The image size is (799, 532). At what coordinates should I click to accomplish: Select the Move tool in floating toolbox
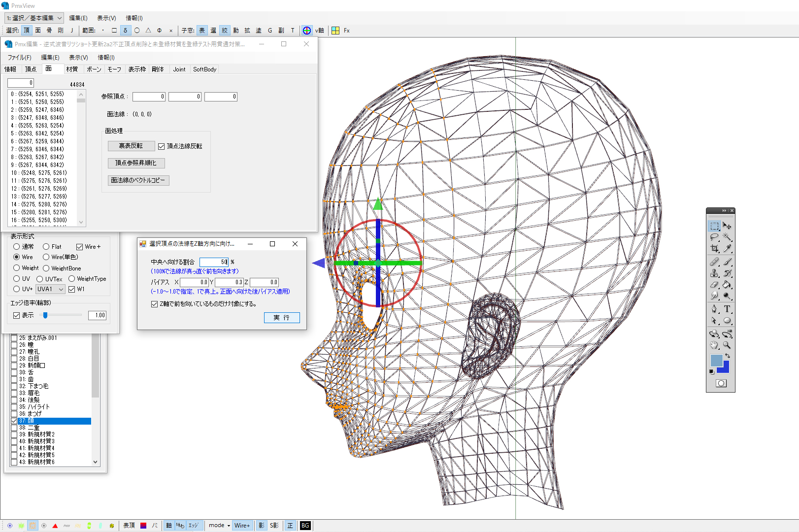point(727,226)
